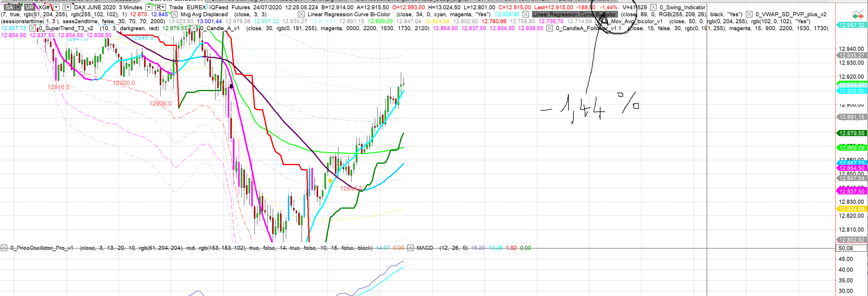Toggle highlighted Linear Regression Curve (close, 89) checkbox
The width and height of the screenshot is (868, 296).
click(526, 14)
